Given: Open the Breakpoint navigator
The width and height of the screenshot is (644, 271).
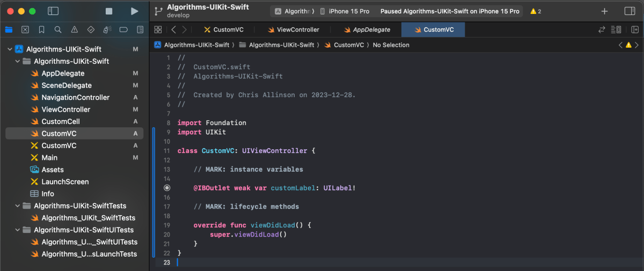Looking at the screenshot, I should (123, 30).
